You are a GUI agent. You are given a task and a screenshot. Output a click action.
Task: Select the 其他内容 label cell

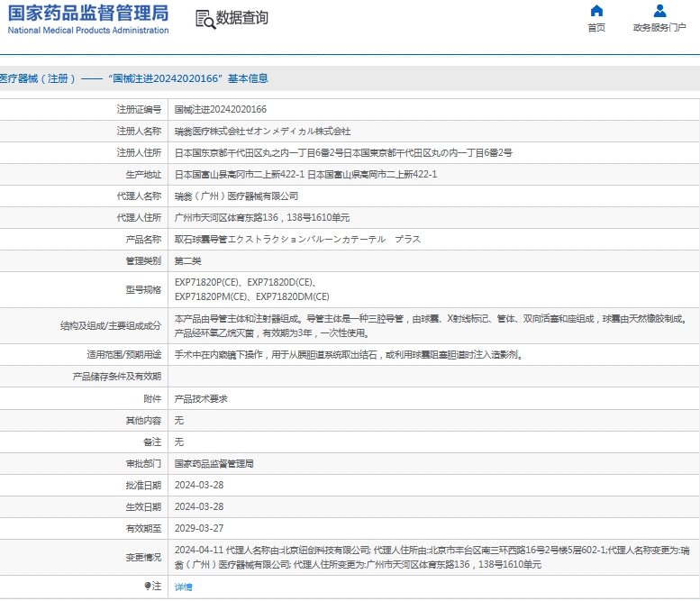143,420
